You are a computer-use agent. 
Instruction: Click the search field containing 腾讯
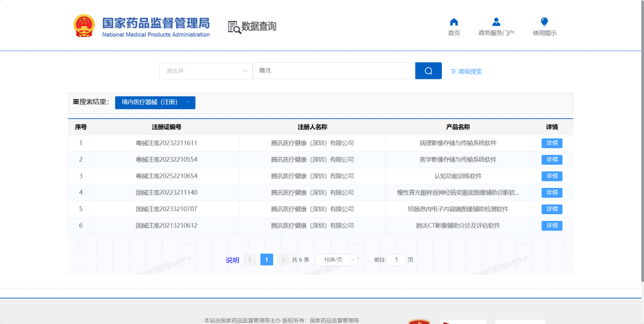pyautogui.click(x=334, y=71)
